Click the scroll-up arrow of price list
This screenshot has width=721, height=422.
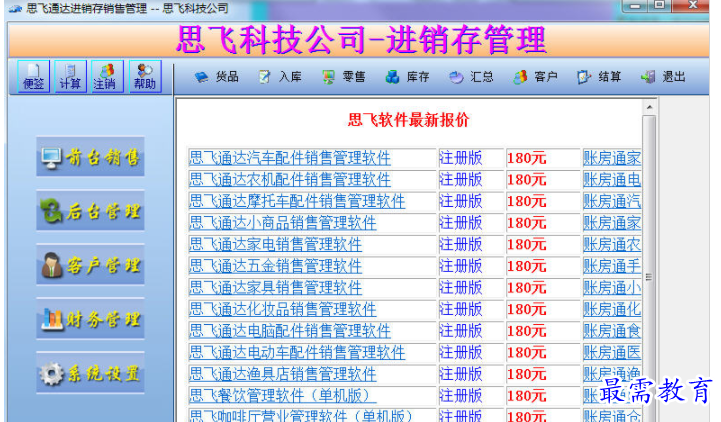[x=649, y=107]
